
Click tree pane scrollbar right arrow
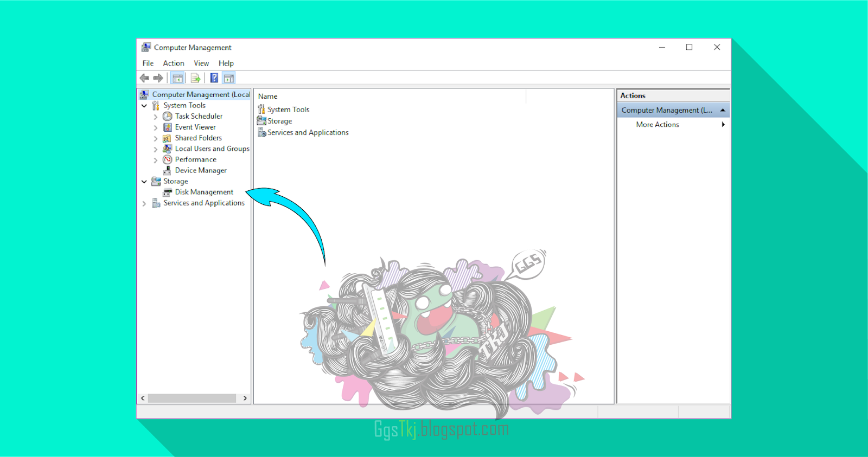[245, 398]
